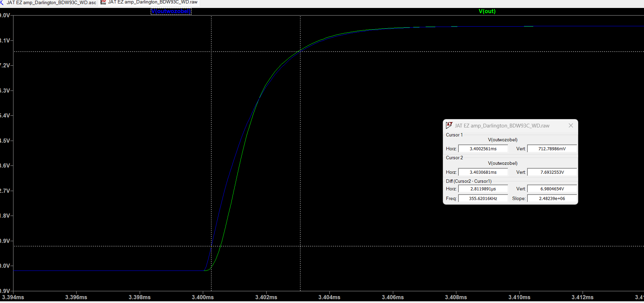Switch to the BDW93C_WD.raw waveform tab
Viewport: 644px width, 303px height.
[x=149, y=2]
